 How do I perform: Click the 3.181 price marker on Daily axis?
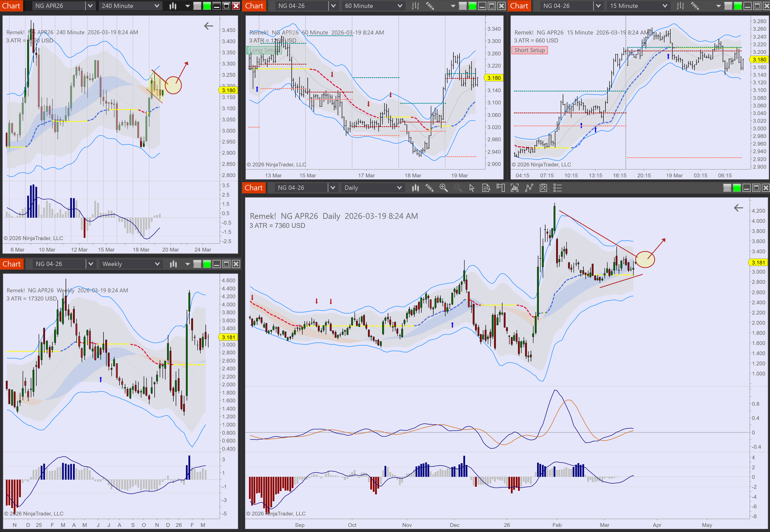tap(758, 262)
